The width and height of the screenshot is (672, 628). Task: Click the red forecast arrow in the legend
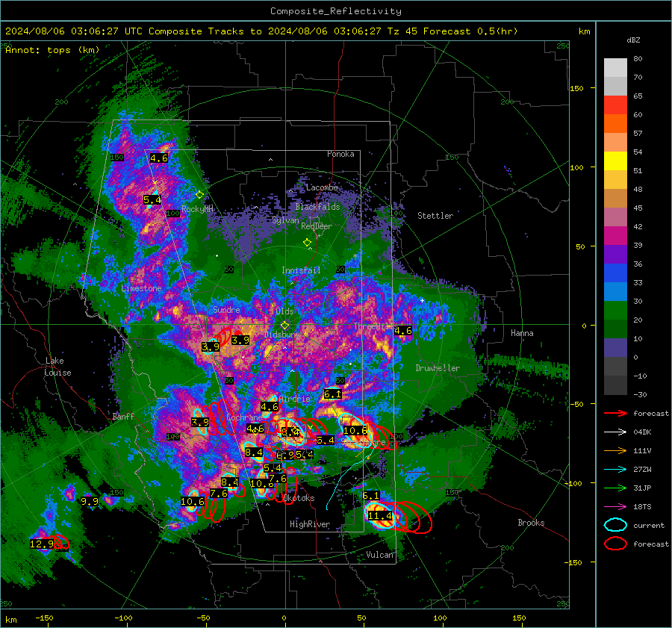(x=615, y=413)
